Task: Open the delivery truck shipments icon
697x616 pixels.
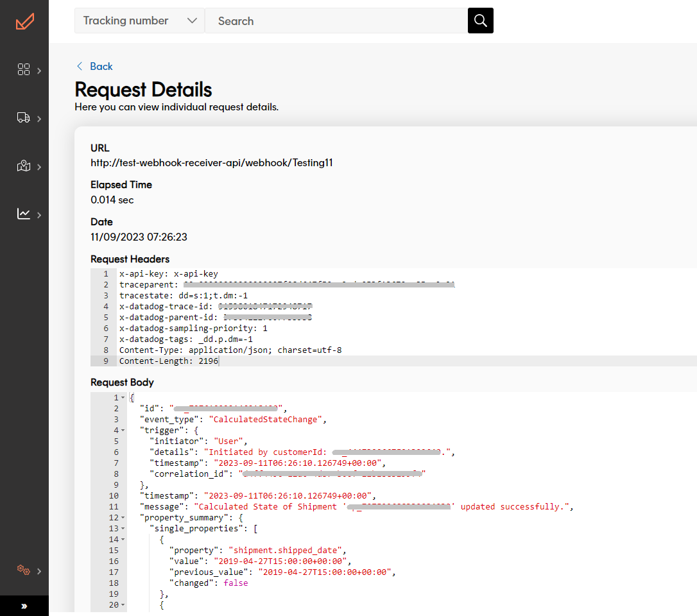Action: (24, 118)
